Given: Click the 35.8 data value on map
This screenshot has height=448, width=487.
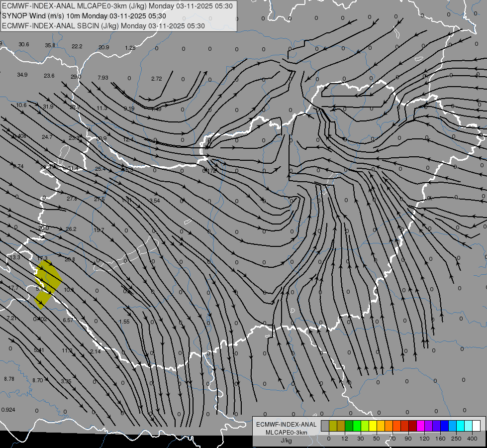Looking at the screenshot, I should click(50, 45).
